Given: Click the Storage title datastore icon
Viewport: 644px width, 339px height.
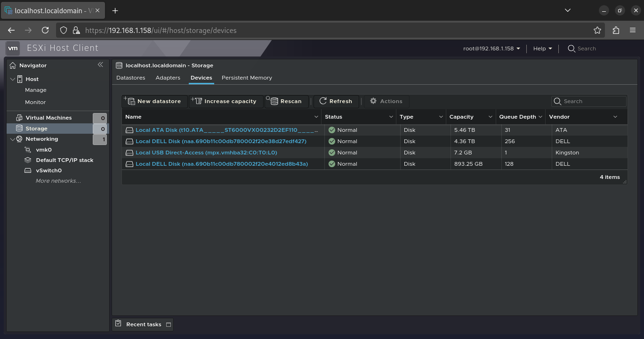Looking at the screenshot, I should click(x=119, y=65).
